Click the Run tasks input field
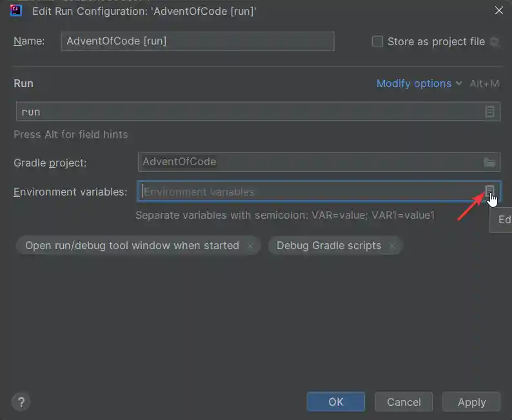The image size is (512, 420). [x=248, y=112]
